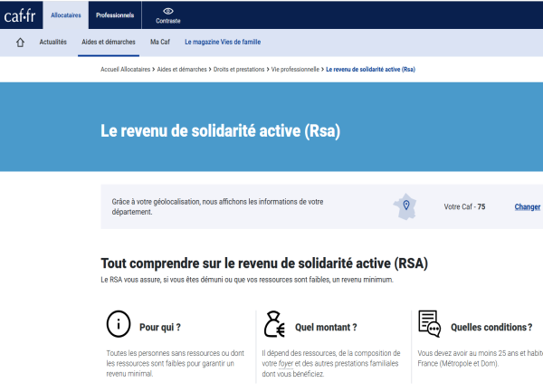Click Droits et prestations breadcrumb
The width and height of the screenshot is (543, 392).
[239, 70]
